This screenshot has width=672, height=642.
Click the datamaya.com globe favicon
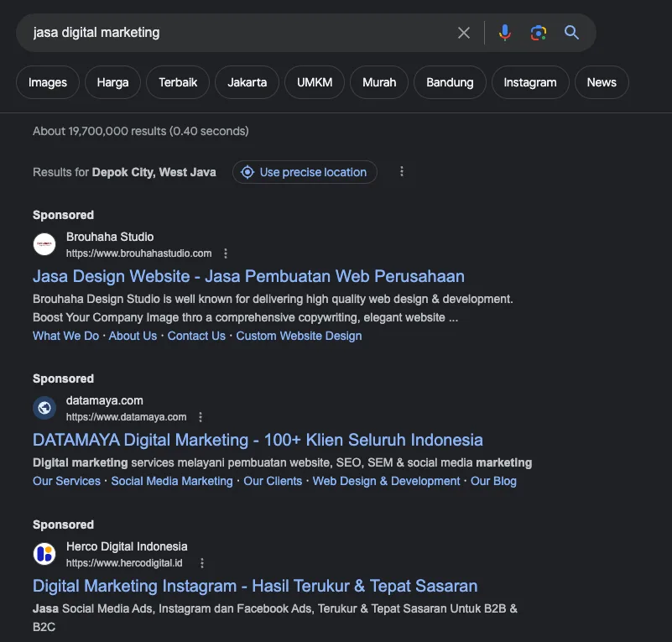tap(44, 408)
